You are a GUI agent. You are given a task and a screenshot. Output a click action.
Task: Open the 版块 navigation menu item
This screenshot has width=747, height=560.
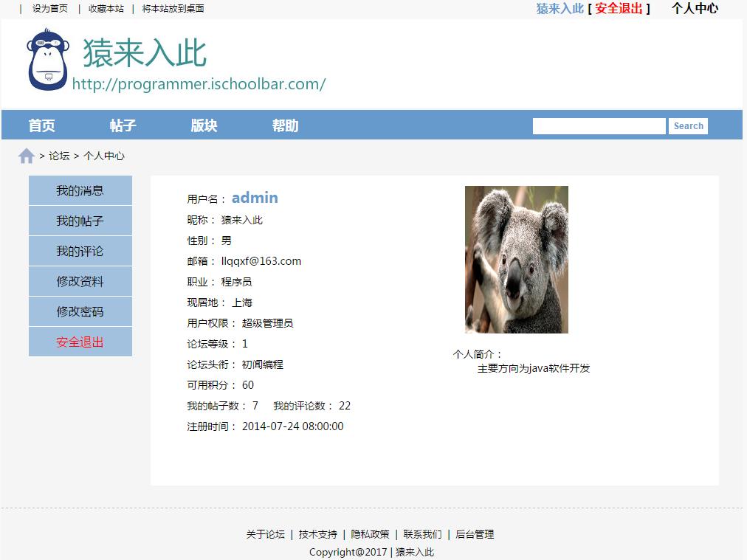point(204,125)
